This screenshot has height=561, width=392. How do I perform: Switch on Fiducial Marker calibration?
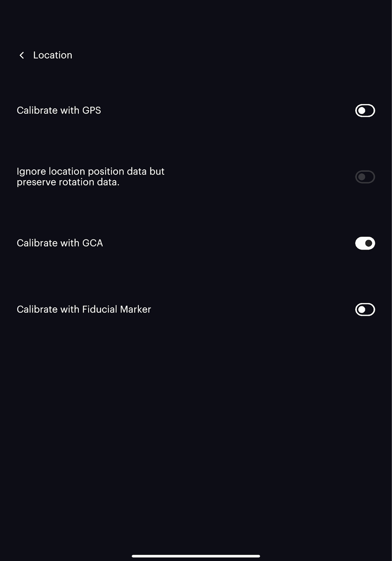coord(365,310)
